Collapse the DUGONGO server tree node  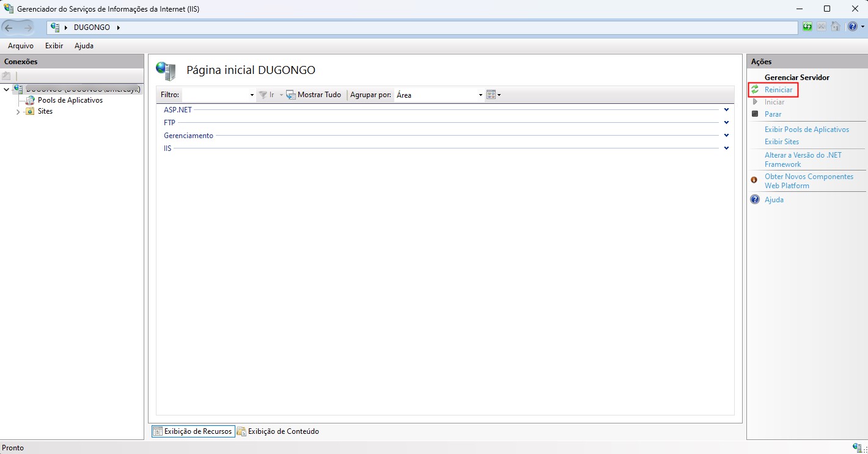pos(7,90)
